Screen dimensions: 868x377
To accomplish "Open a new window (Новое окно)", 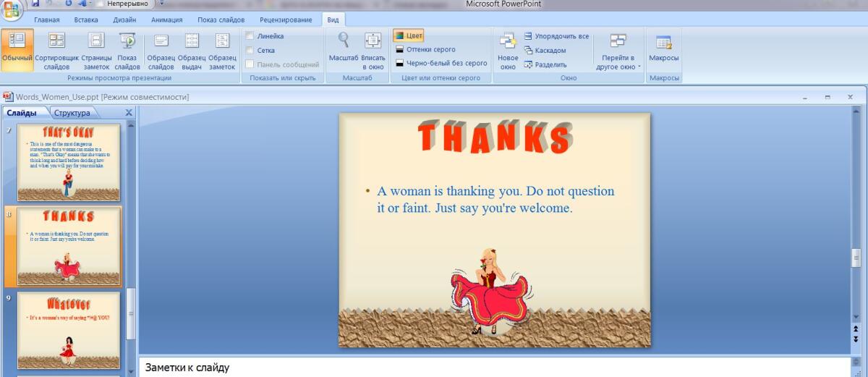I will [508, 50].
